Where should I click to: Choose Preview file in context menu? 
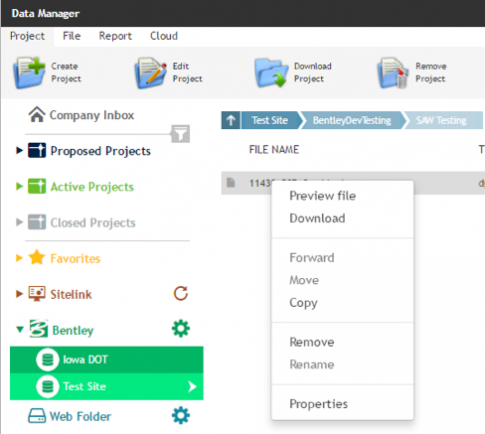pyautogui.click(x=322, y=196)
